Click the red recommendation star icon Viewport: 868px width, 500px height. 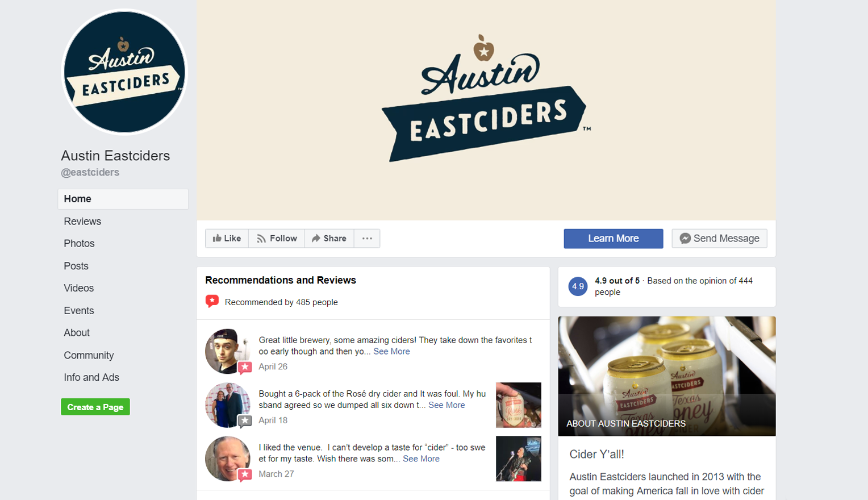click(212, 301)
